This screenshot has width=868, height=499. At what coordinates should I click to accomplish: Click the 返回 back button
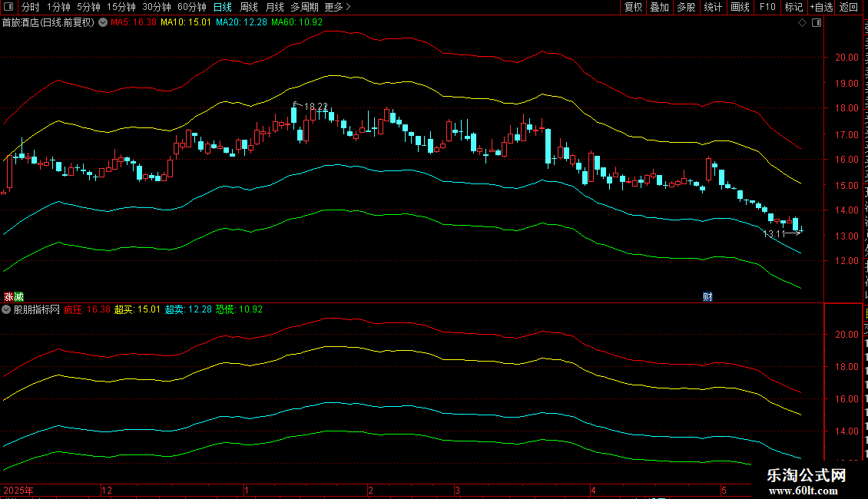pyautogui.click(x=848, y=7)
